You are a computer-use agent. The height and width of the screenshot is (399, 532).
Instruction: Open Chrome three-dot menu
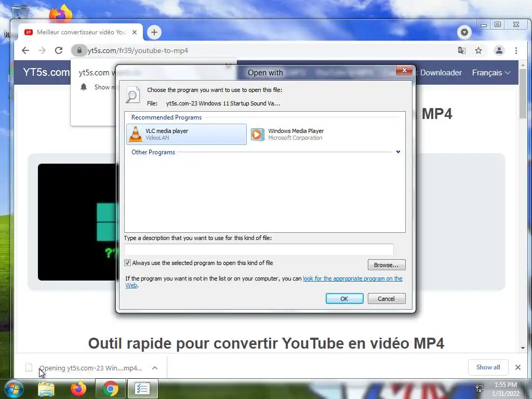coord(516,50)
